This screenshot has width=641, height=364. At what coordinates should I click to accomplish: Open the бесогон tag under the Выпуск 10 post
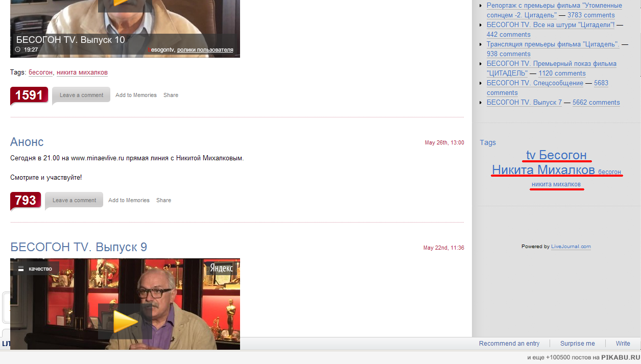point(40,72)
